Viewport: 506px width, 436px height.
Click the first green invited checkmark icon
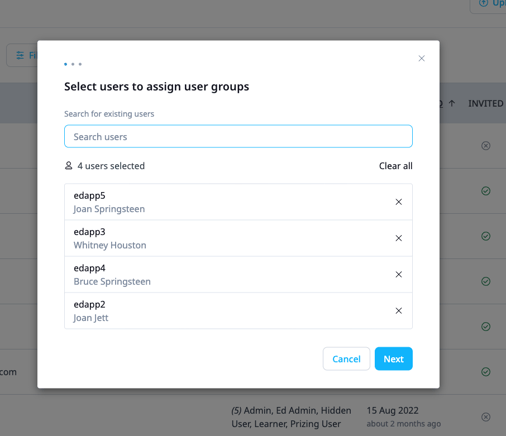pos(486,191)
